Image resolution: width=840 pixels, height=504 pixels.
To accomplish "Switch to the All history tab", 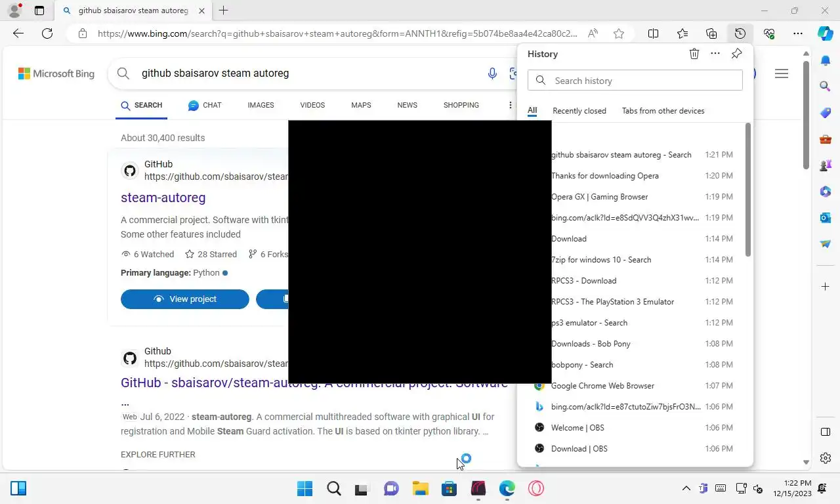I will point(532,111).
